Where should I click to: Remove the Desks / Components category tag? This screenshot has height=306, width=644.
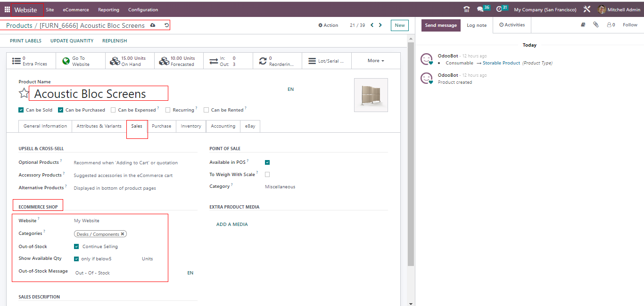[x=123, y=234]
